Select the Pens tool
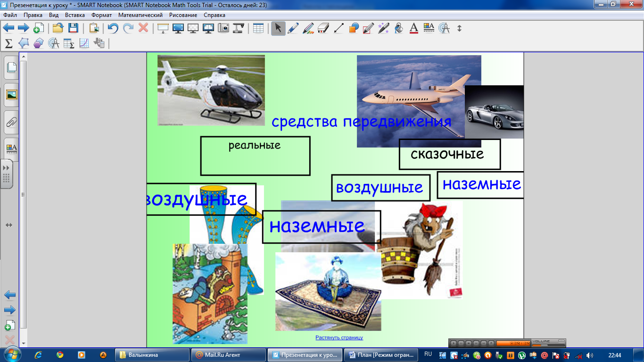This screenshot has width=644, height=362. point(293,28)
